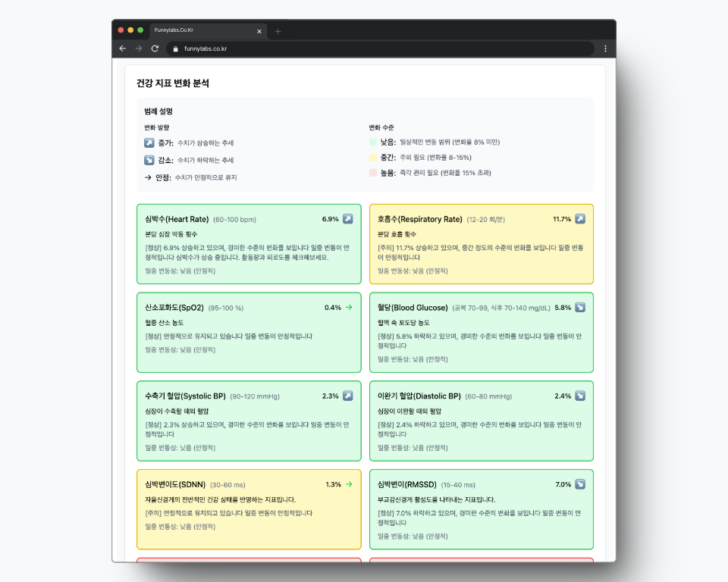This screenshot has width=728, height=582.
Task: Click the 감소 legend arrow icon
Action: (x=149, y=160)
